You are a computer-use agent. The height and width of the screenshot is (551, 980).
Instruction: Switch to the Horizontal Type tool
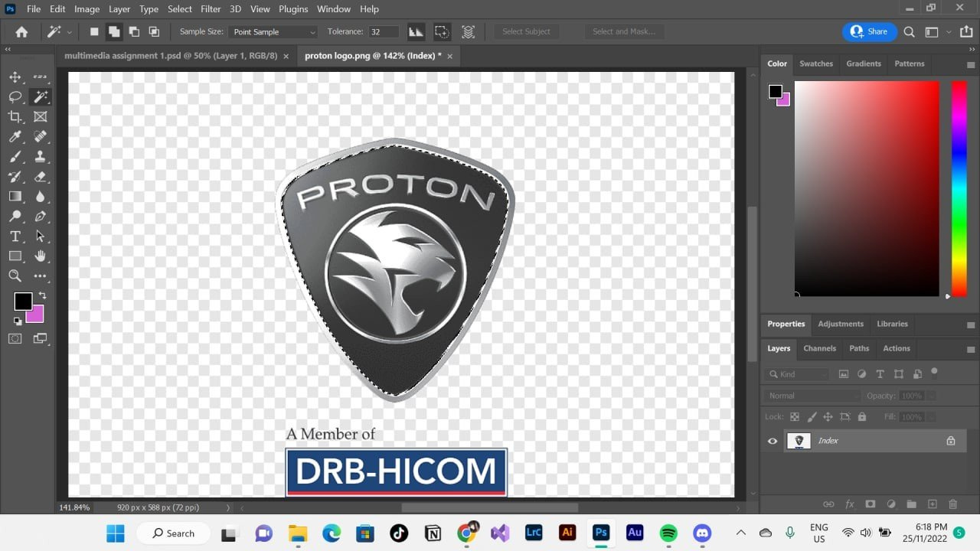point(15,236)
